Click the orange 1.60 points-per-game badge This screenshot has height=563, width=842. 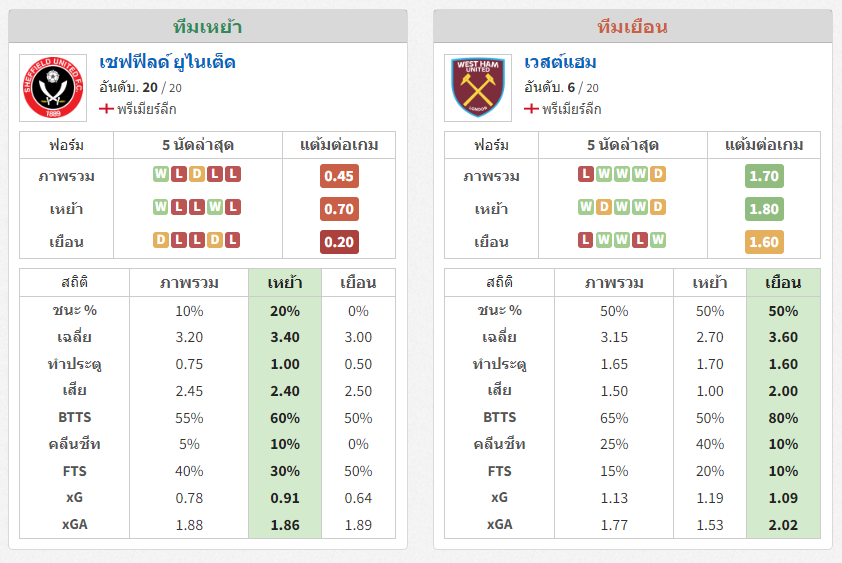tap(764, 242)
